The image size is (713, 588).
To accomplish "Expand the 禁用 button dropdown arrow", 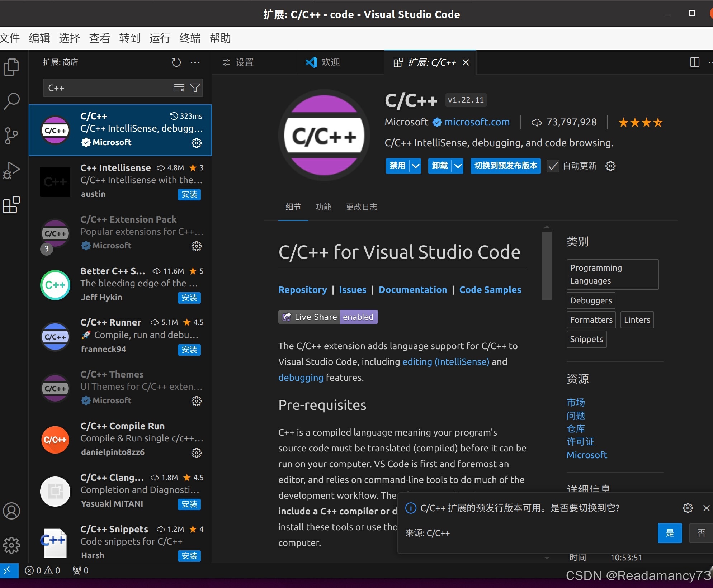I will [x=415, y=166].
